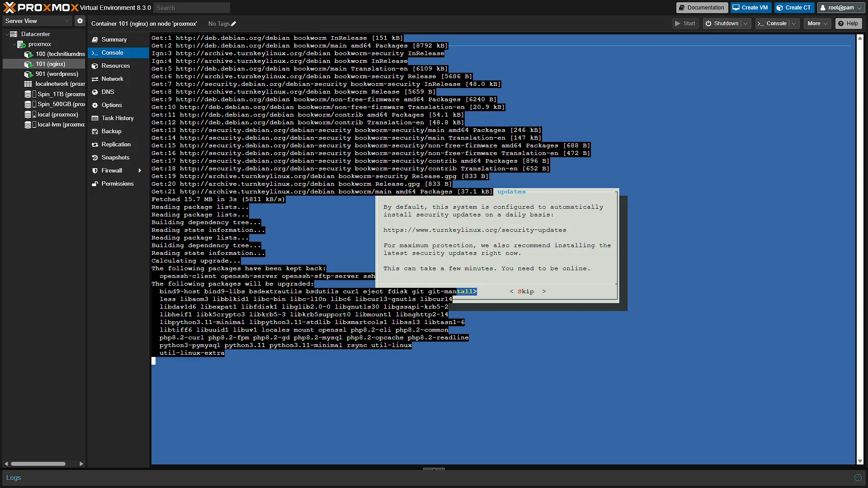Image resolution: width=868 pixels, height=488 pixels.
Task: Collapse the Datacenter tree node
Action: (x=7, y=34)
